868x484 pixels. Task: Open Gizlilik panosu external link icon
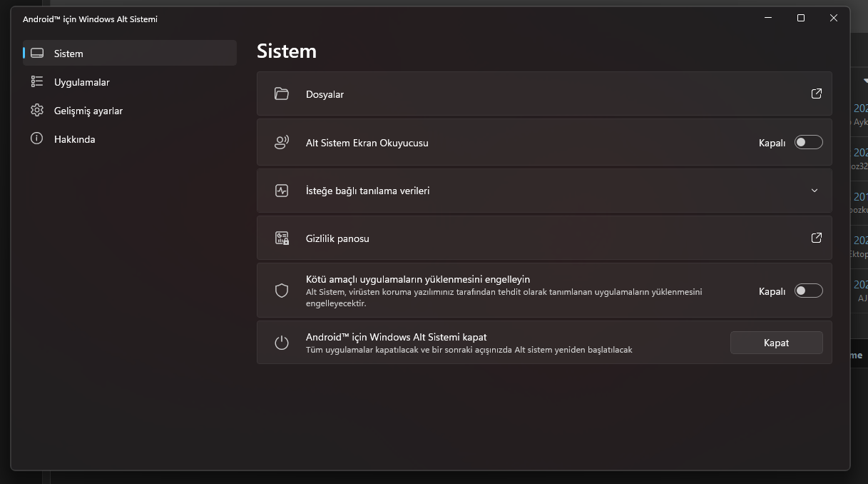[x=816, y=238]
